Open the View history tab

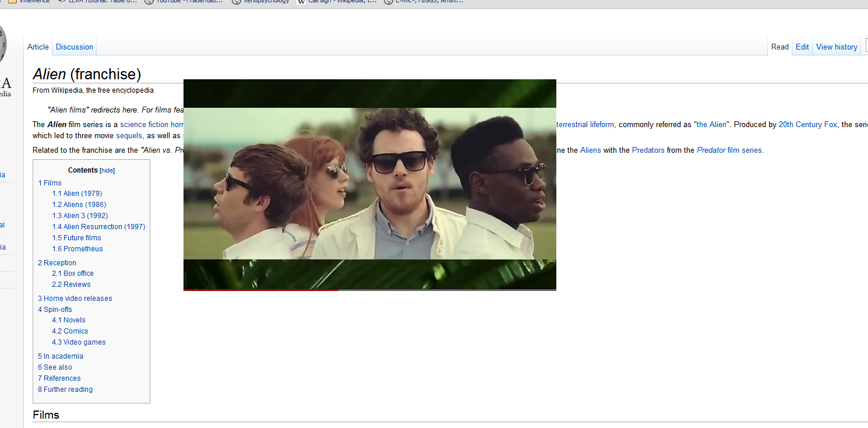point(836,47)
